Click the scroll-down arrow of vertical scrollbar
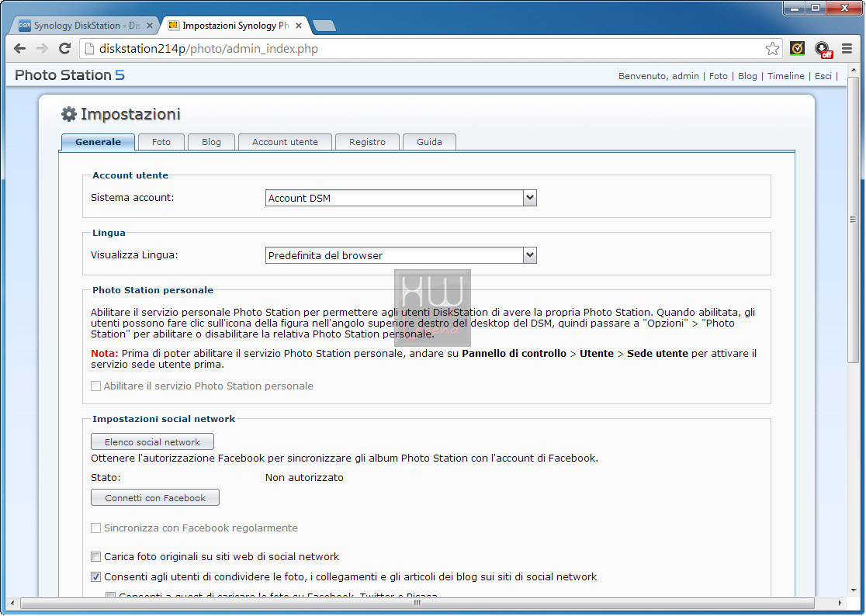The width and height of the screenshot is (866, 616). pos(854,590)
